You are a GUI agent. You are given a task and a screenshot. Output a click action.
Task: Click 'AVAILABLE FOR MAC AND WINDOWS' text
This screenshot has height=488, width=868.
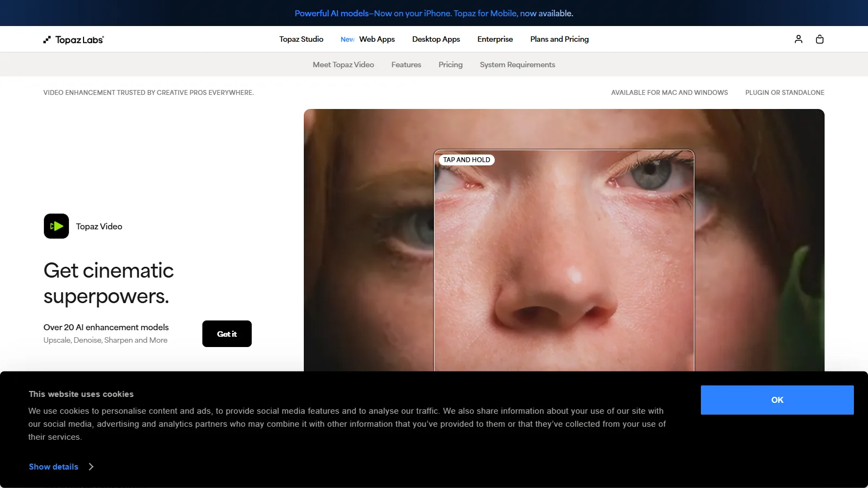[669, 93]
